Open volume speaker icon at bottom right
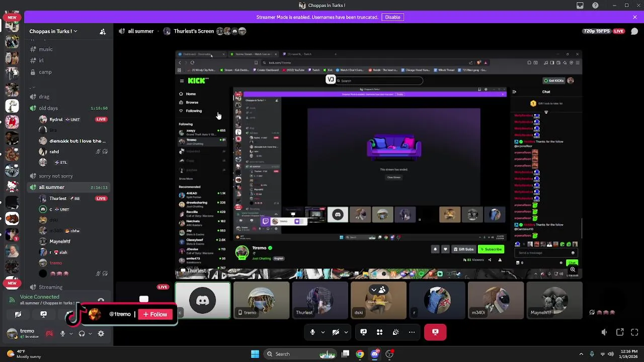This screenshot has width=644, height=362. (x=604, y=332)
